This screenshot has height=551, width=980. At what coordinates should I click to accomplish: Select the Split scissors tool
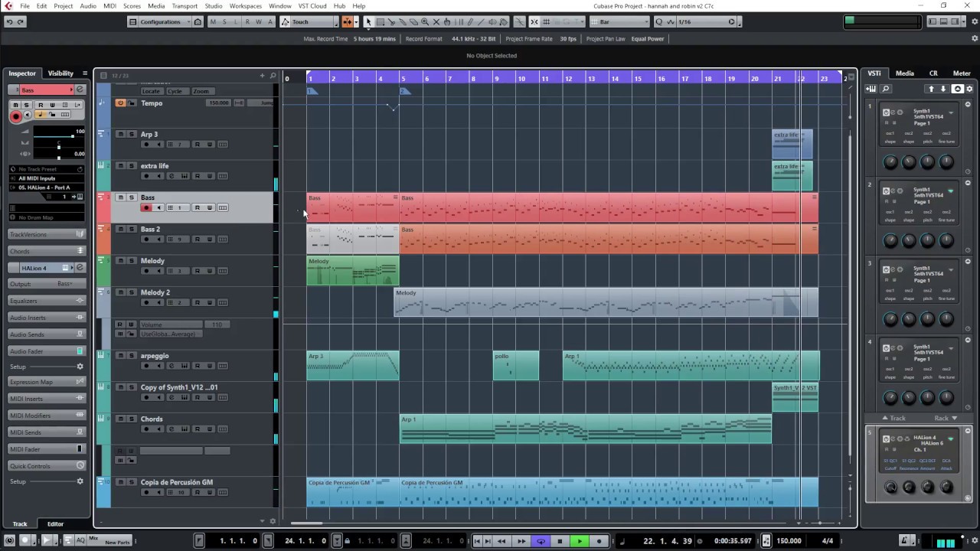tap(391, 21)
